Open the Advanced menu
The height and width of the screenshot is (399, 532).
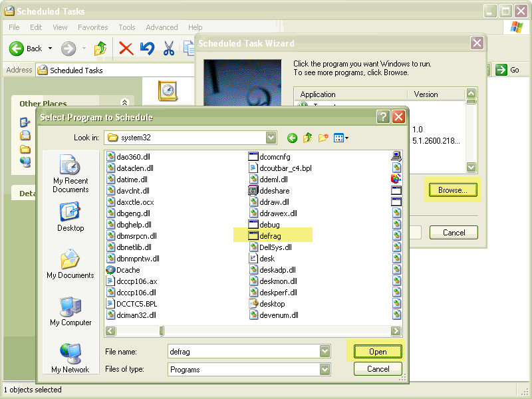162,27
